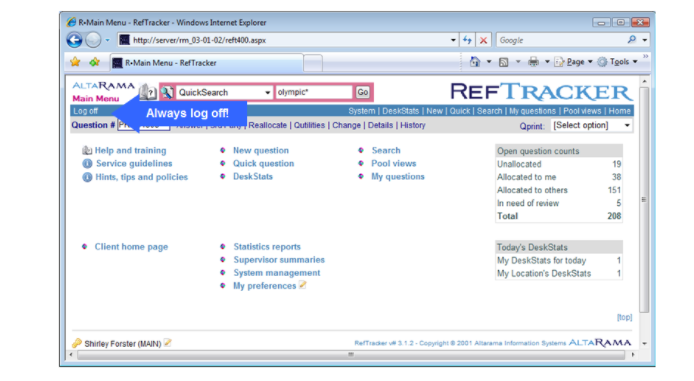Select the R•Main Menu - RefTracker tab
This screenshot has width=694, height=381.
tap(207, 63)
